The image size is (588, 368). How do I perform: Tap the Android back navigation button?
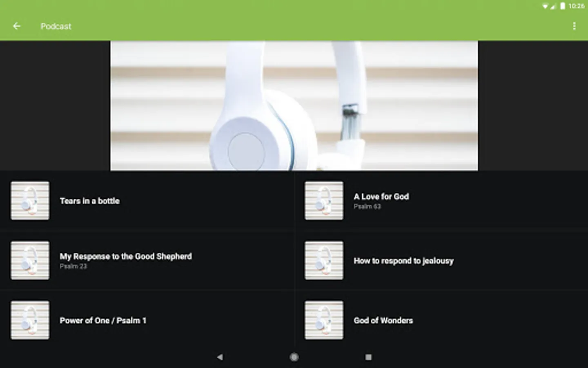coord(220,357)
